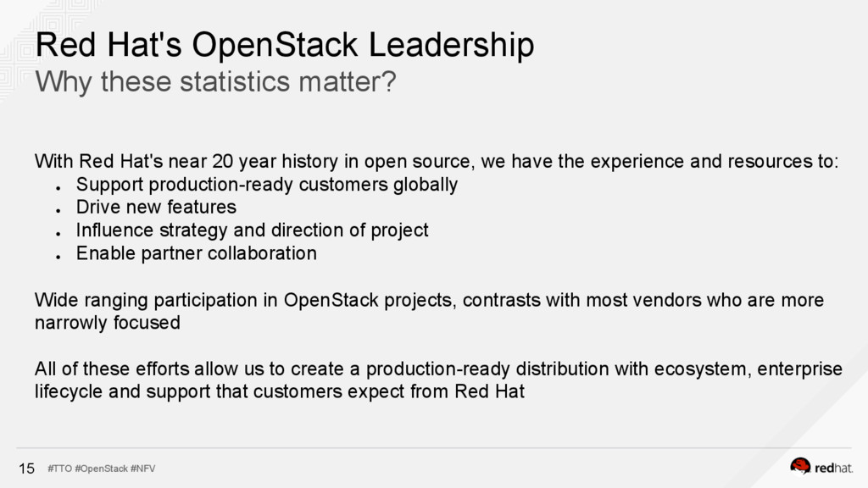Click the #NFV hashtag in footer

coord(142,469)
